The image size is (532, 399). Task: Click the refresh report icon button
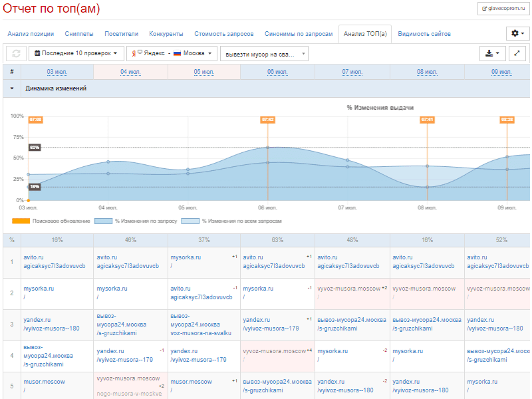click(16, 54)
